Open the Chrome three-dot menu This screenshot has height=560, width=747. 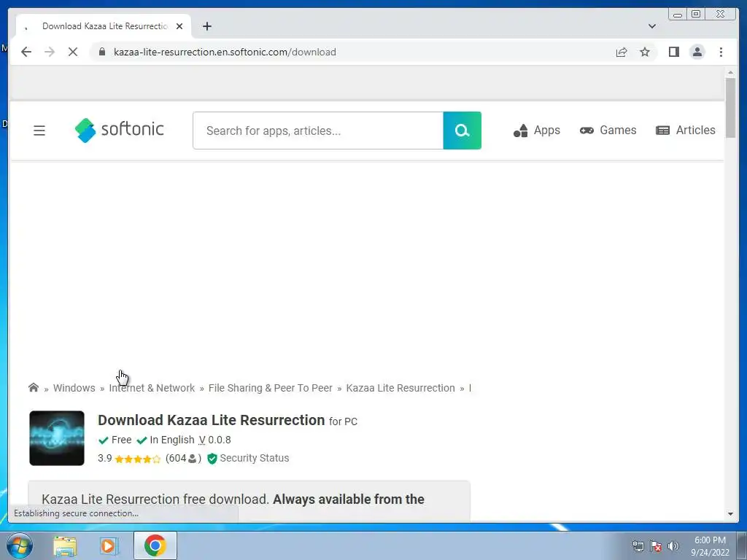[721, 52]
